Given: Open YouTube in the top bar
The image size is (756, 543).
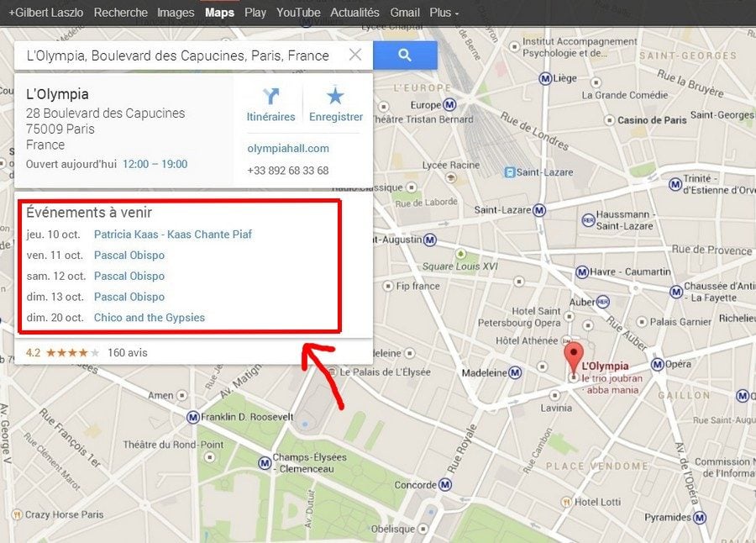Looking at the screenshot, I should click(298, 13).
